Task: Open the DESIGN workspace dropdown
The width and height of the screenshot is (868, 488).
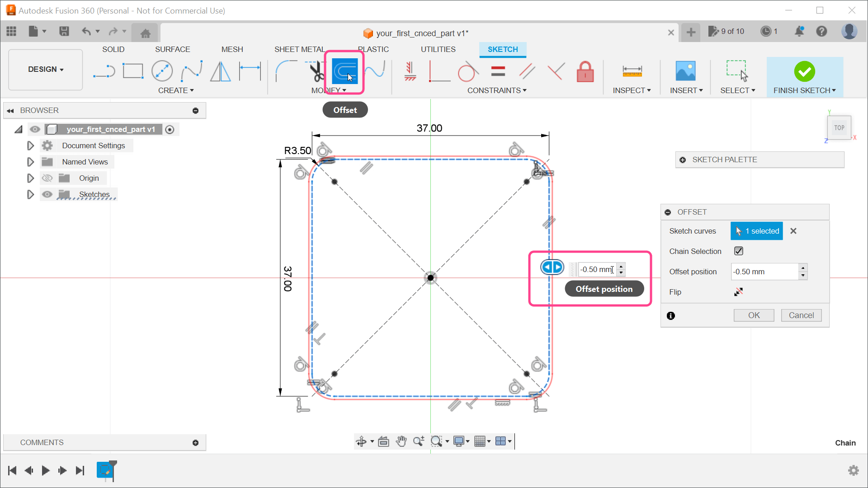Action: click(x=45, y=69)
